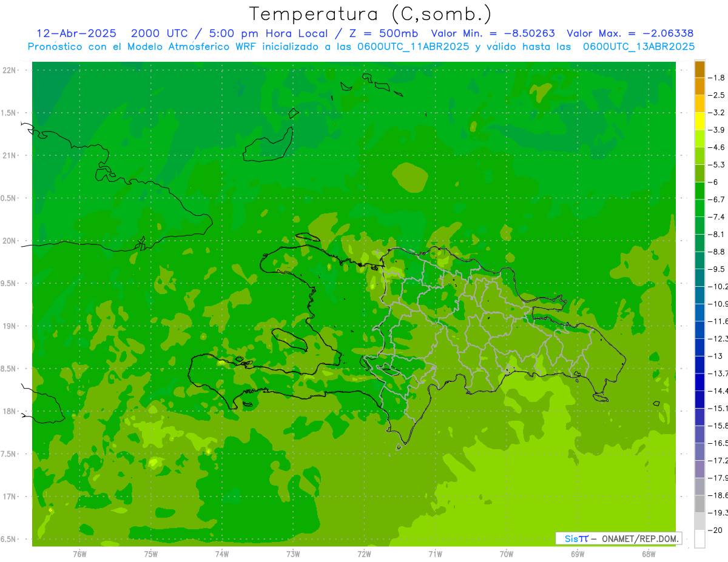This screenshot has width=728, height=562.
Task: Click the -20 colorbar value label
Action: [x=716, y=530]
